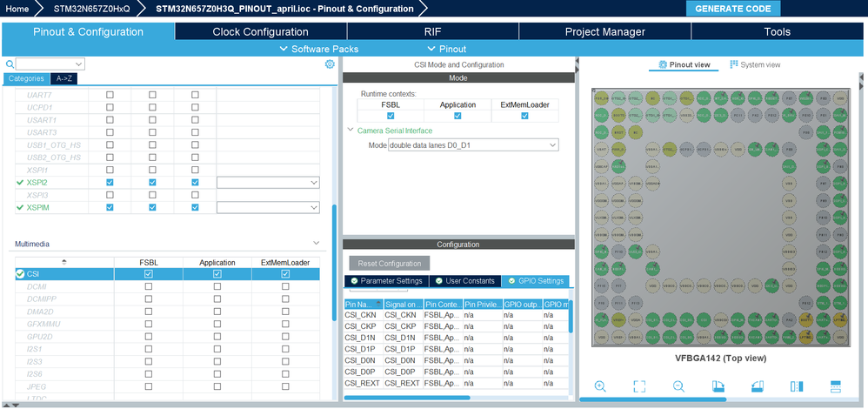Select the Categories tab

(x=26, y=78)
